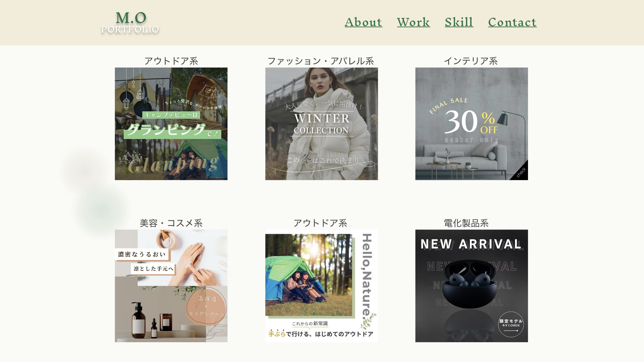This screenshot has width=644, height=362.
Task: Click the 高保湿 × エイジングケア round badge
Action: pos(206,306)
